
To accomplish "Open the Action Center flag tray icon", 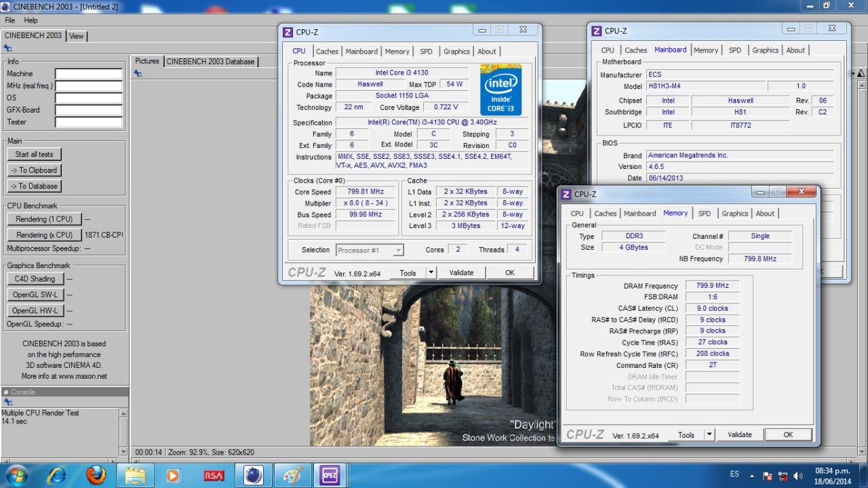I will [768, 475].
